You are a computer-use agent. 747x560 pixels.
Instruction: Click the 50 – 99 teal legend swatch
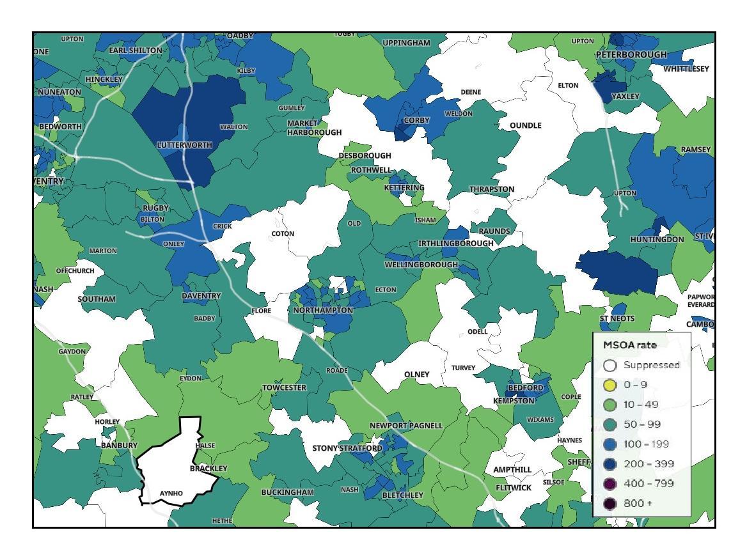tap(609, 424)
